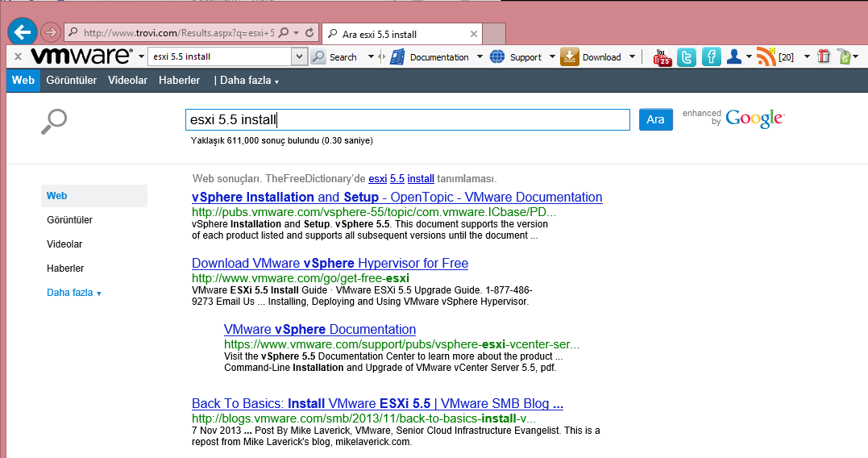Click the blue user profile icon
This screenshot has width=868, height=458.
coord(734,56)
